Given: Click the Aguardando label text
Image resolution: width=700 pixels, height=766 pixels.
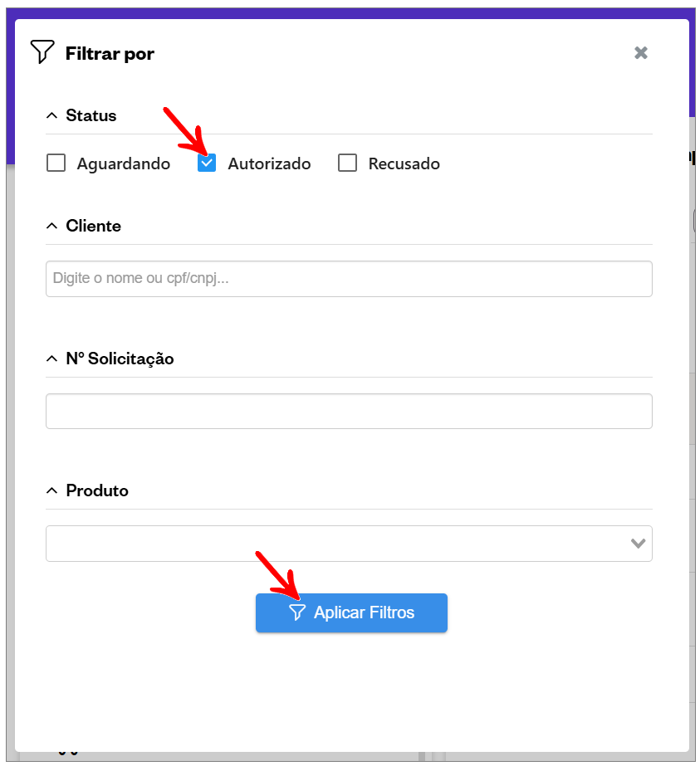Looking at the screenshot, I should tap(124, 163).
